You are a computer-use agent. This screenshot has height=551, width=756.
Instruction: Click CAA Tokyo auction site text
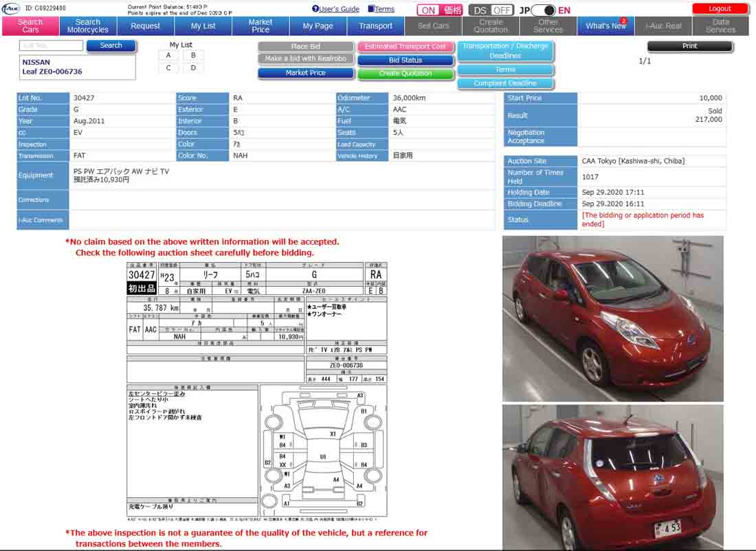633,161
